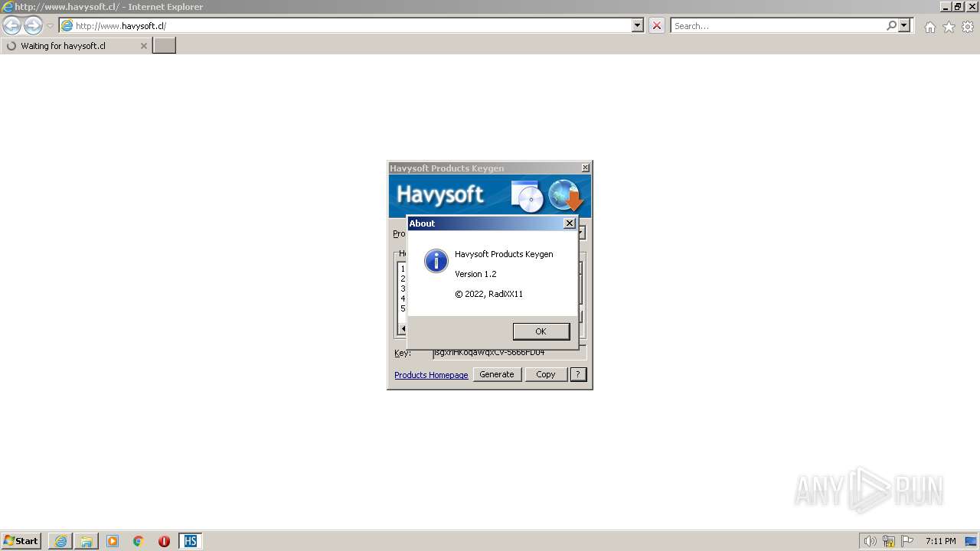Open the search provider dropdown arrow

click(x=904, y=26)
